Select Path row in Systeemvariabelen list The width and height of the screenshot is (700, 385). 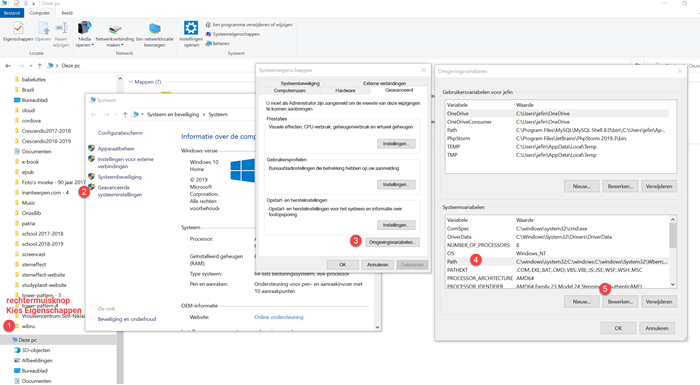557,262
